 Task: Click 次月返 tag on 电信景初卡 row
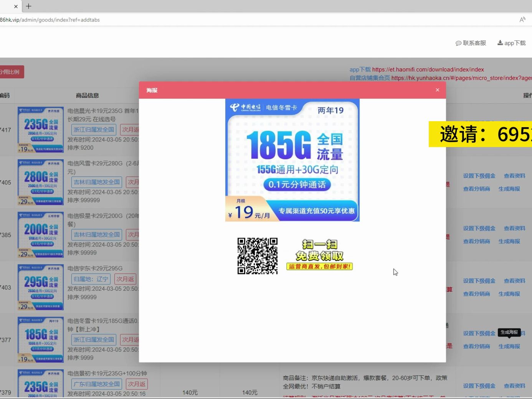(x=137, y=384)
